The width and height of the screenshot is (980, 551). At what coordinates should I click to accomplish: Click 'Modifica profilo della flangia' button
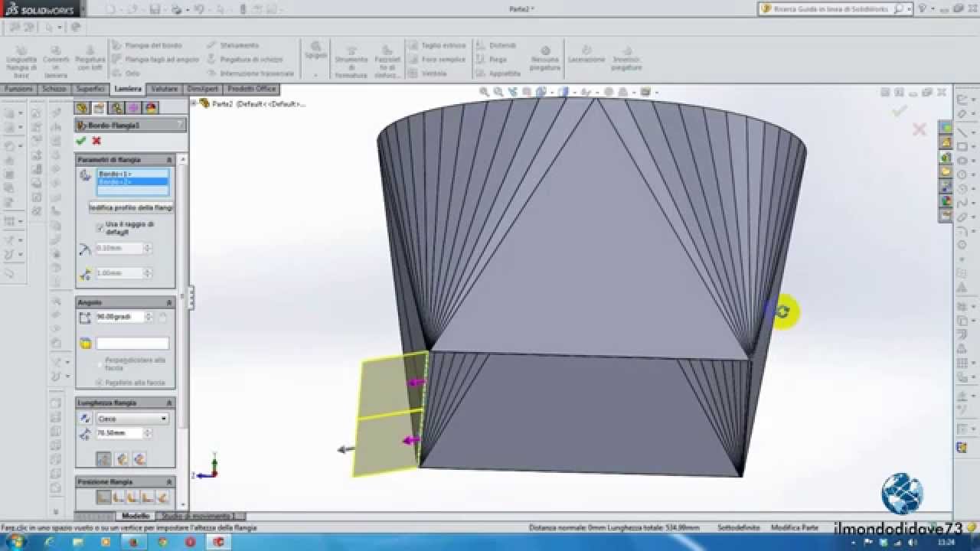coord(131,207)
